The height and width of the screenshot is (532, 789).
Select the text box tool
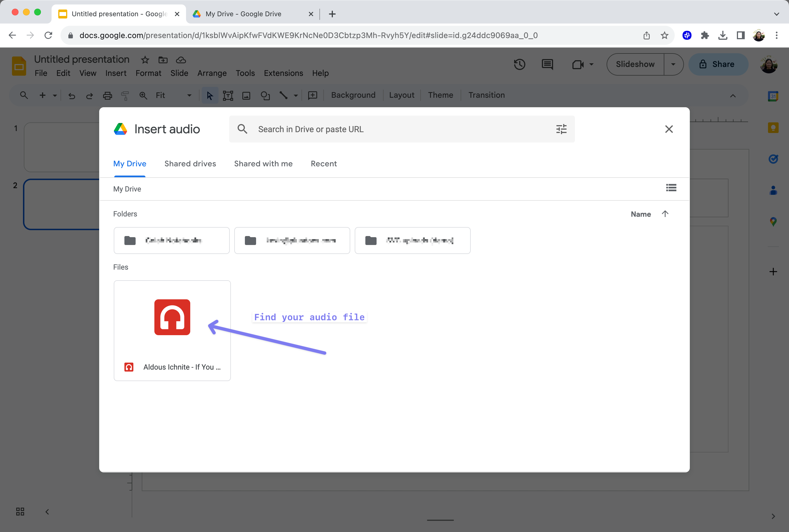point(228,95)
